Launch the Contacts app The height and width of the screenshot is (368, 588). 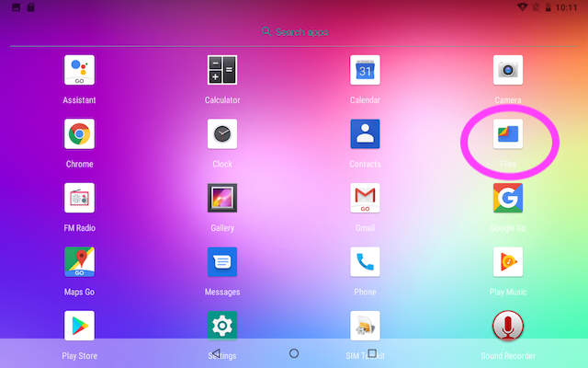coord(365,134)
